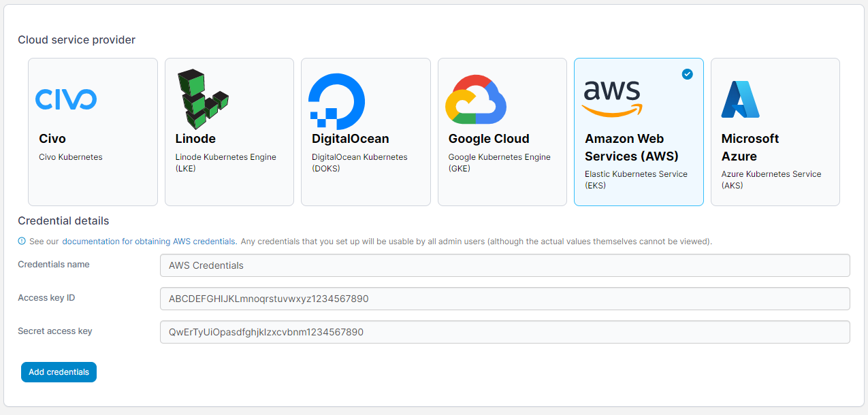This screenshot has height=415, width=868.
Task: Click the Add credentials button
Action: point(59,372)
